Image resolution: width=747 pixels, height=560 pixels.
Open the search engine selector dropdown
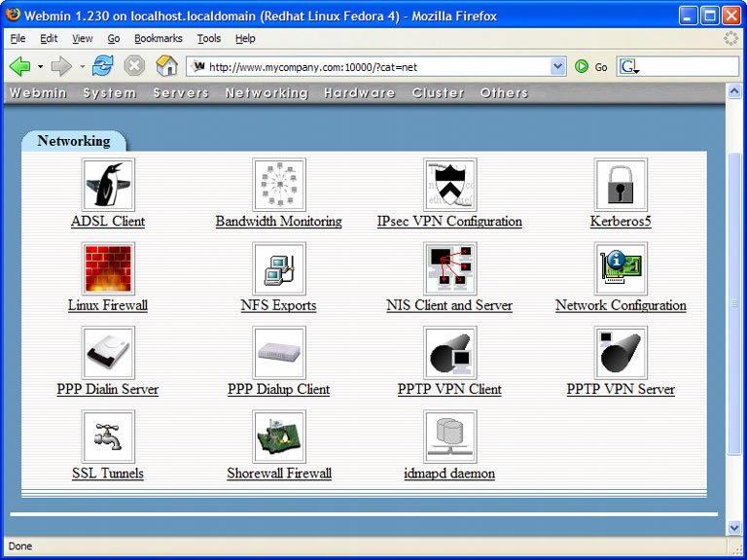click(629, 67)
